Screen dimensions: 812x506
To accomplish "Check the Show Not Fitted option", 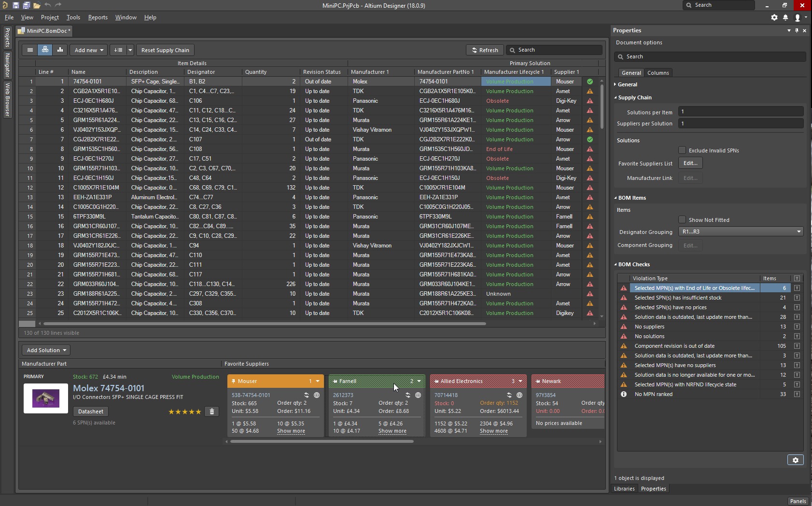I will point(682,220).
